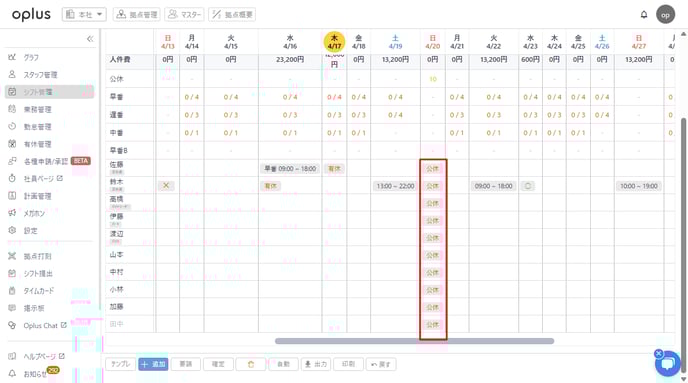
Task: Open お知らせ notifications in the sidebar
Action: [x=35, y=374]
